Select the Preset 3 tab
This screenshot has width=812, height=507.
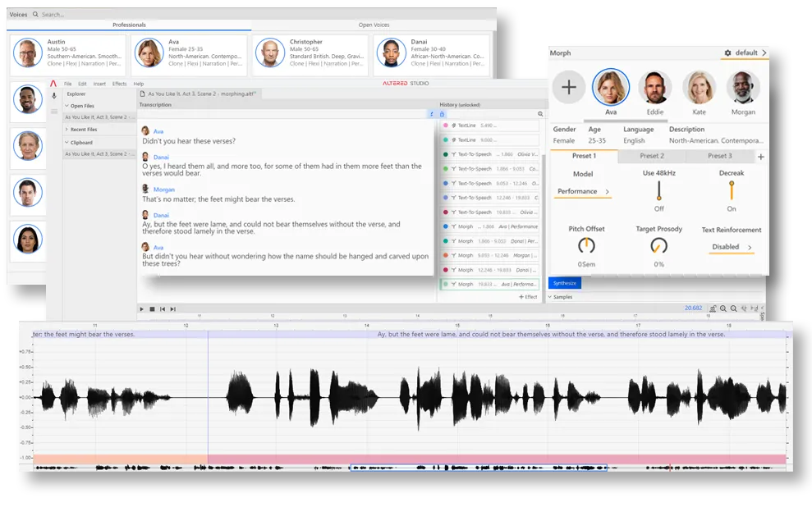720,156
